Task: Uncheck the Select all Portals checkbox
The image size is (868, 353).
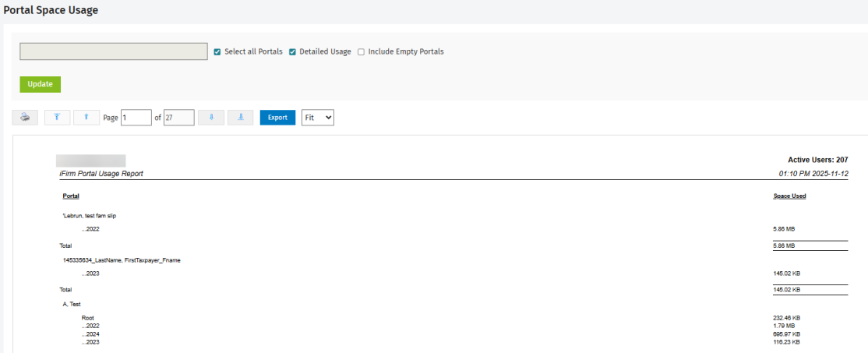Action: (217, 52)
